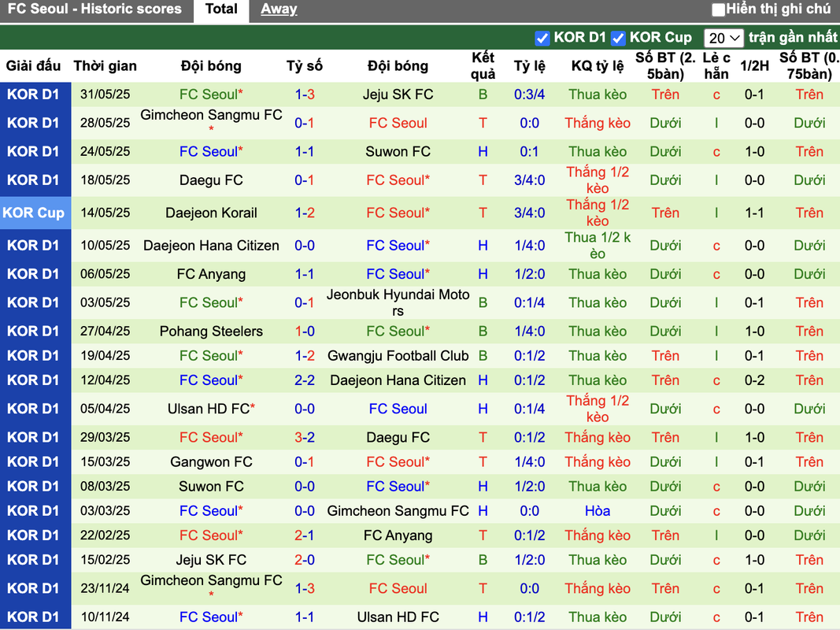Screen dimensions: 840x630
Task: Uncheck the KOR D1 league filter
Action: tap(542, 38)
